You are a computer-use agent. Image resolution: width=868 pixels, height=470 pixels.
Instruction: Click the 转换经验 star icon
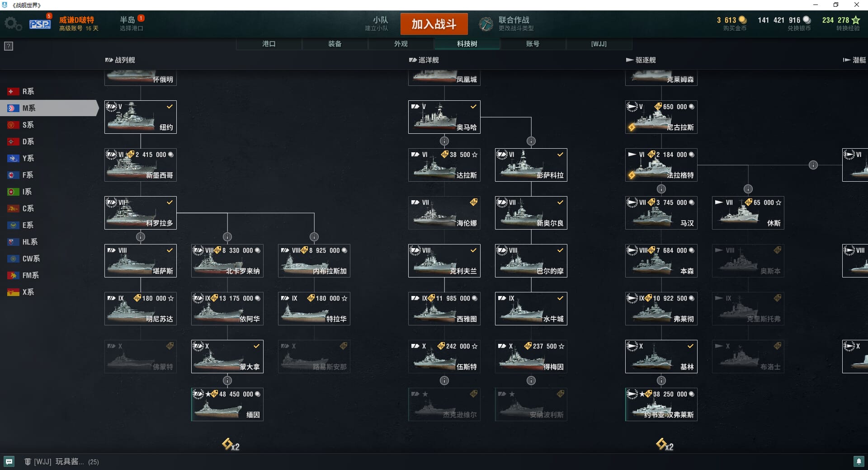click(x=855, y=20)
